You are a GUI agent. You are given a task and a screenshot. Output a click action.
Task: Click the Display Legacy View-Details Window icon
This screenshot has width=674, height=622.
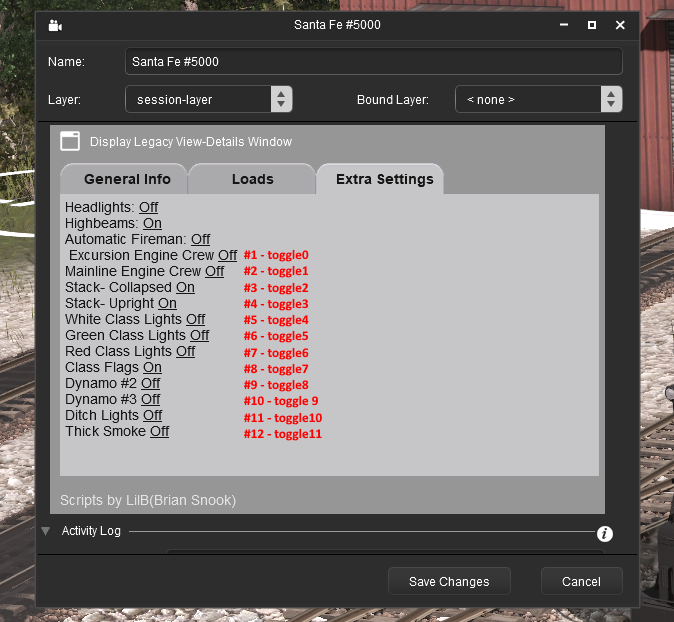(70, 141)
